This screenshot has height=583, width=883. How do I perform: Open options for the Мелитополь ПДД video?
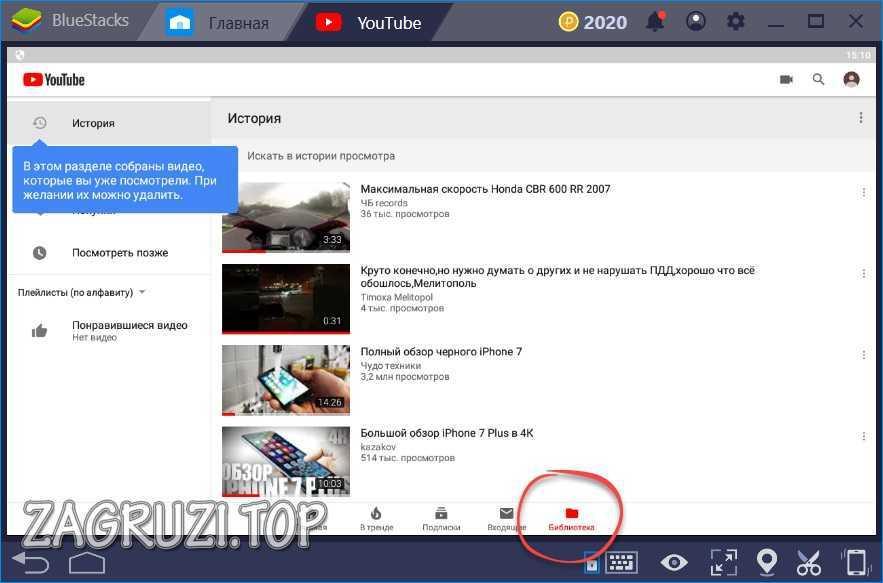point(863,274)
